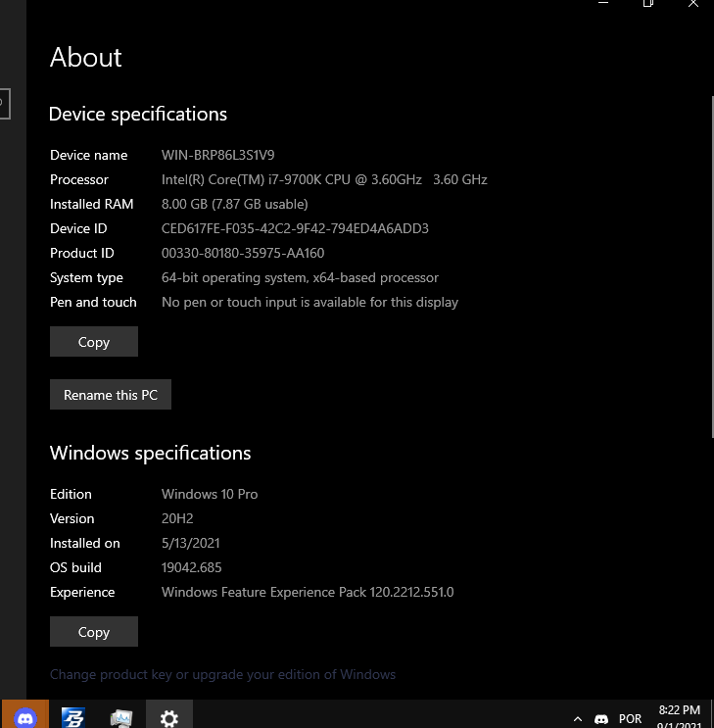
Task: Minimize the Settings window
Action: (603, 3)
